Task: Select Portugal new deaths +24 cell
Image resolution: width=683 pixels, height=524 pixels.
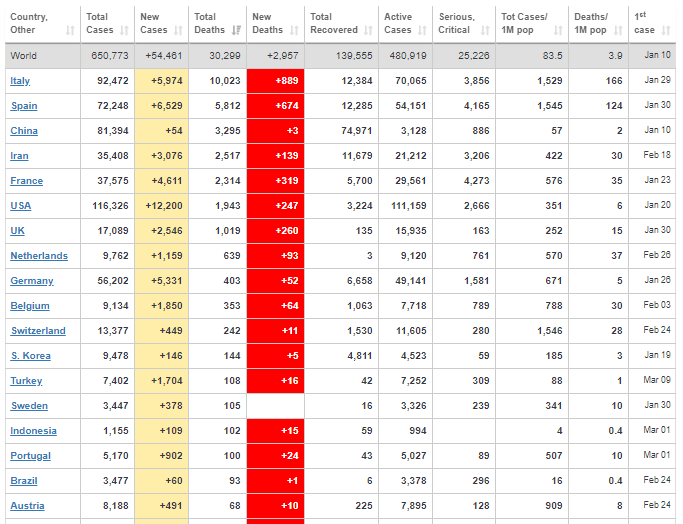Action: point(275,456)
